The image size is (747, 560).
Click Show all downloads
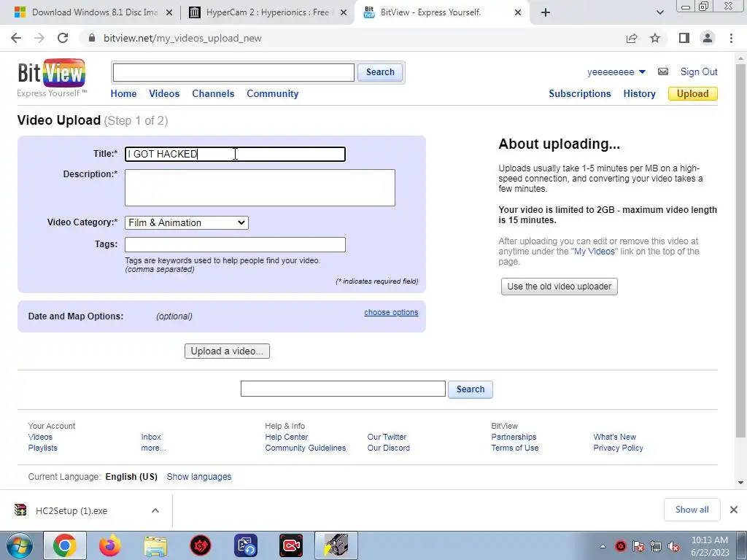coord(692,510)
